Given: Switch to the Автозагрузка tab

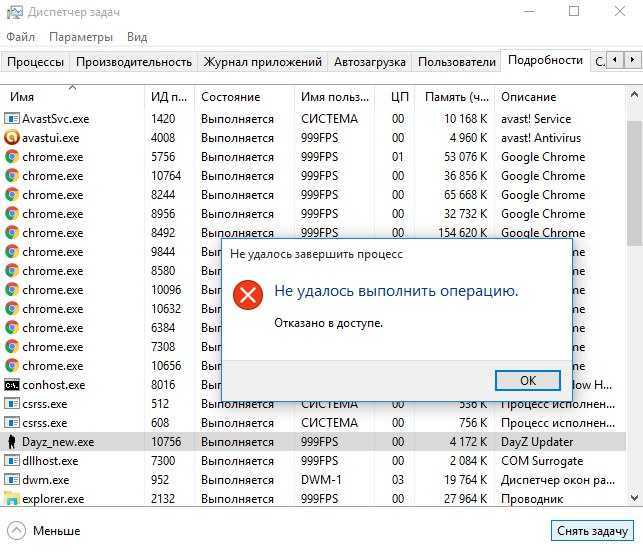Looking at the screenshot, I should 369,62.
